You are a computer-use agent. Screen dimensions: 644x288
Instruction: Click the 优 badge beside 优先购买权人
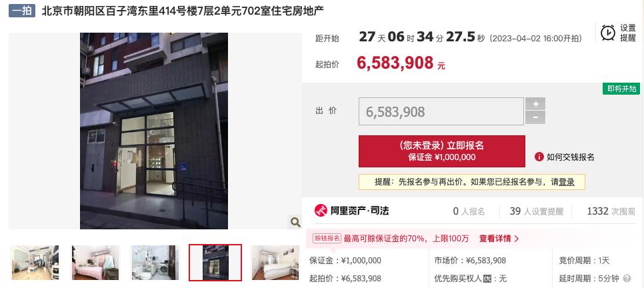pos(487,279)
